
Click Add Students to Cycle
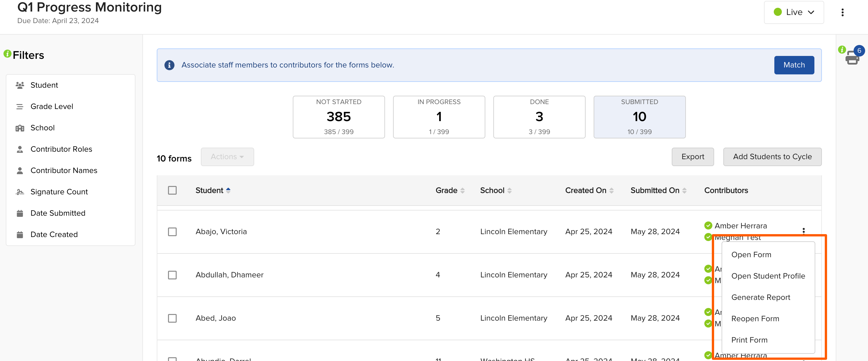coord(772,157)
